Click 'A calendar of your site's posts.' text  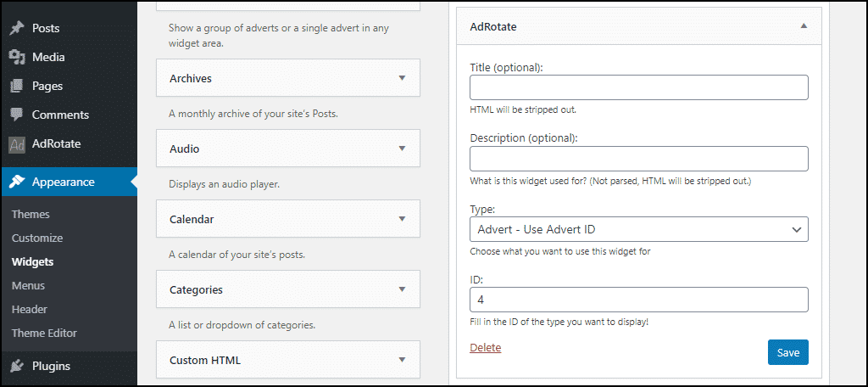tap(237, 255)
